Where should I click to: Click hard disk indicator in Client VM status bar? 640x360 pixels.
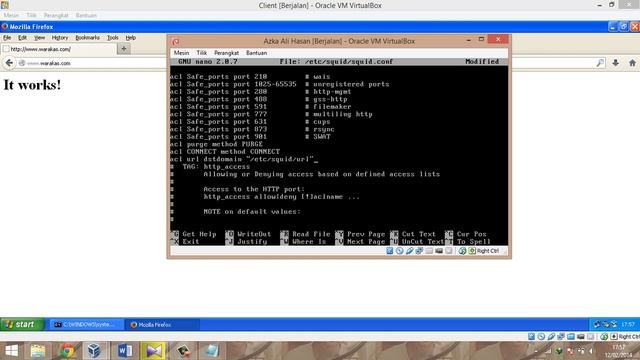531,336
